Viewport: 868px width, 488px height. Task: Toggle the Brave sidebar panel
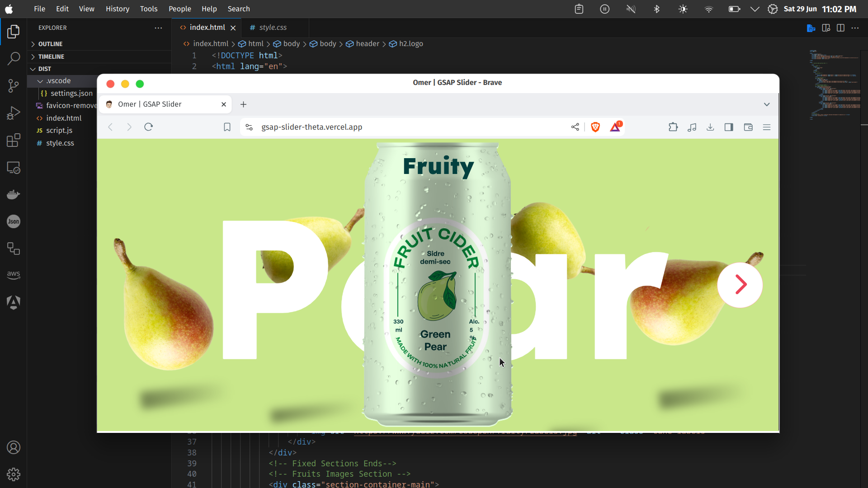pos(729,127)
